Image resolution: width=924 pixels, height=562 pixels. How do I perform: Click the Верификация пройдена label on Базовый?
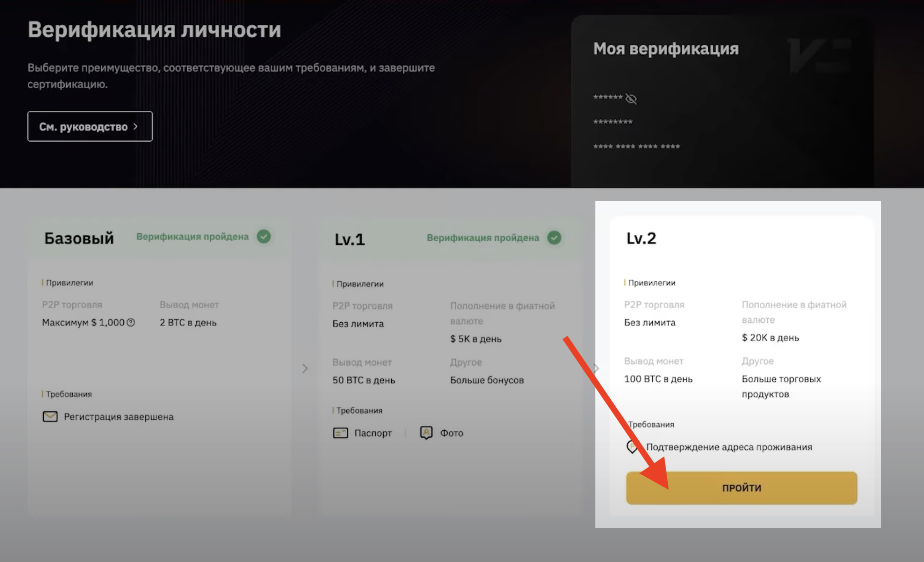pyautogui.click(x=192, y=236)
